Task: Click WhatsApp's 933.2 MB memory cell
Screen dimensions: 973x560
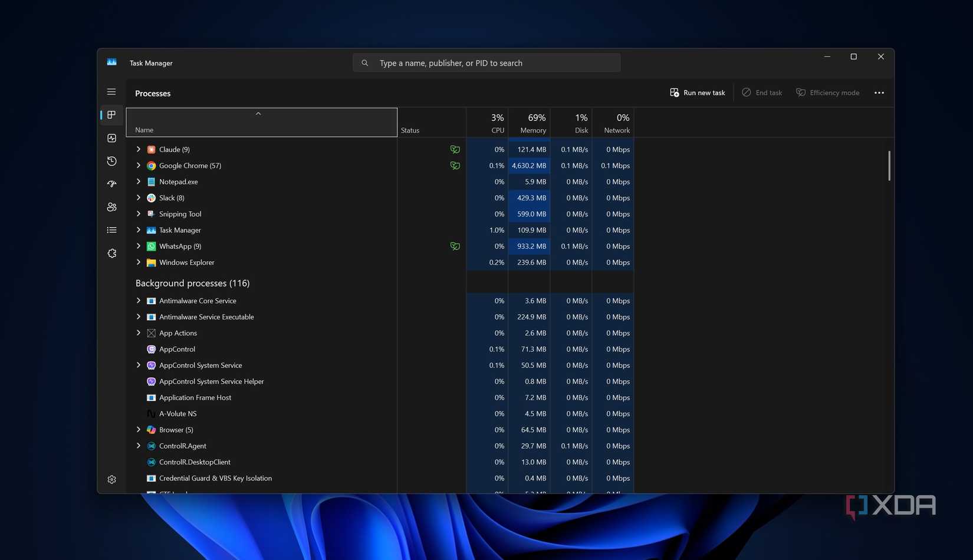Action: click(529, 246)
